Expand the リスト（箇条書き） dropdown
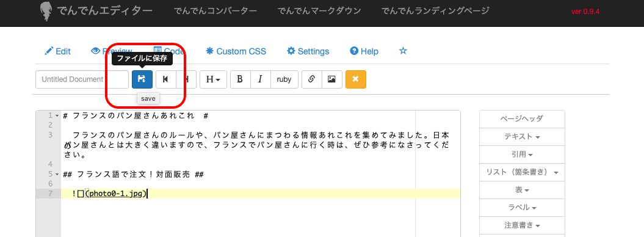Viewport: 644px width, 237px height. [522, 172]
